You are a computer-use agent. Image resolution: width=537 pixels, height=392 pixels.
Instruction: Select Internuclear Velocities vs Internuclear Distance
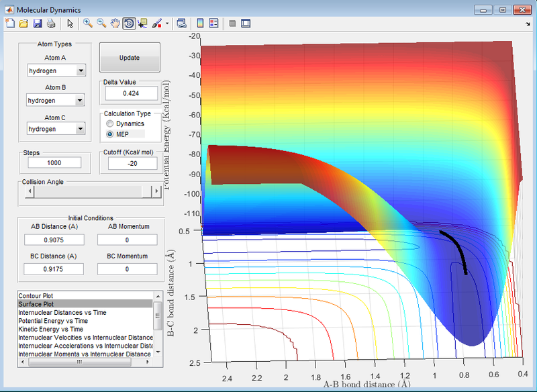(x=85, y=337)
